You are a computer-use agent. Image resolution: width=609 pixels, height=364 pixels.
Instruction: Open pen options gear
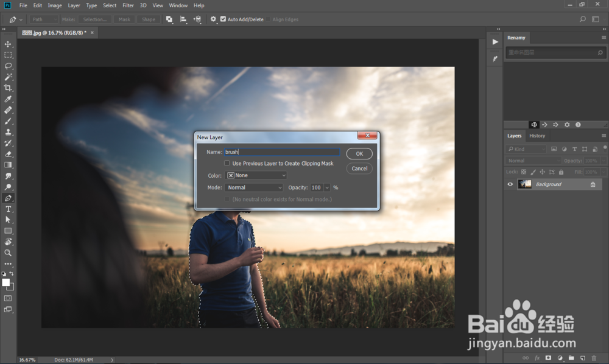(213, 19)
